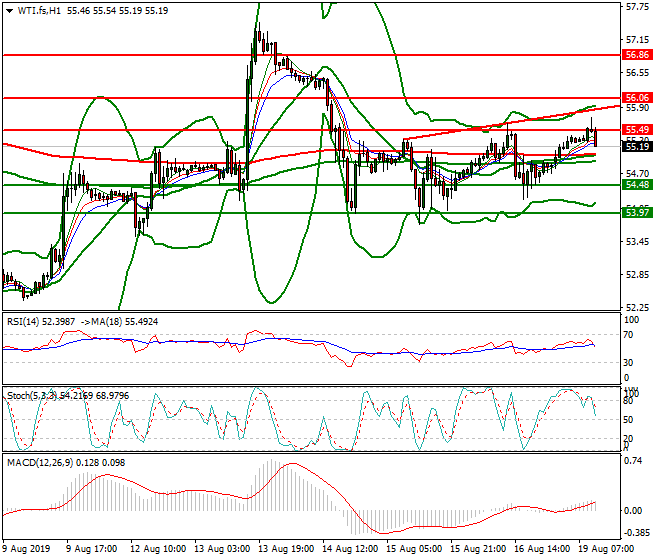Select the Stoch(5,3,3) indicator label
The height and width of the screenshot is (560, 660).
pos(68,396)
